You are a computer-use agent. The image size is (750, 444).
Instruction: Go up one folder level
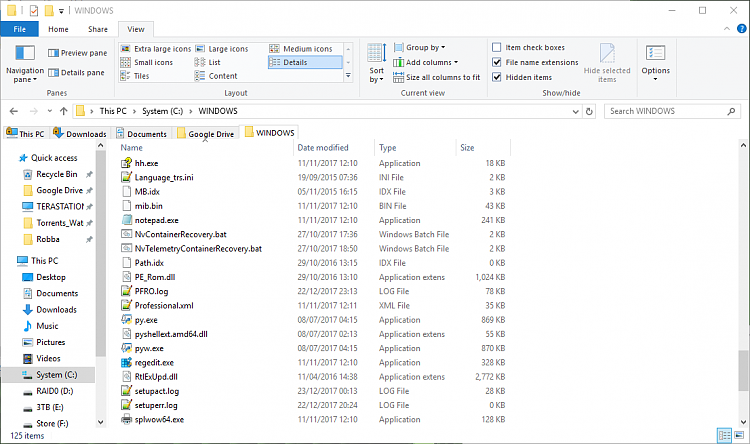(64, 111)
